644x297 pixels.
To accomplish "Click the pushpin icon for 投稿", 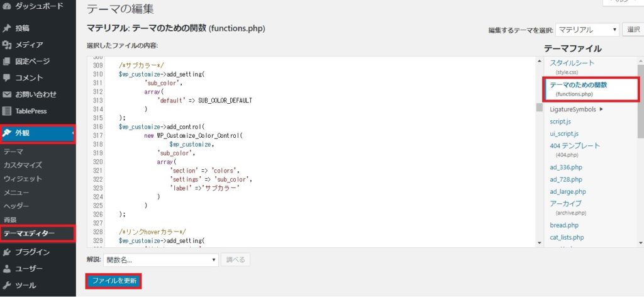I will [x=6, y=28].
